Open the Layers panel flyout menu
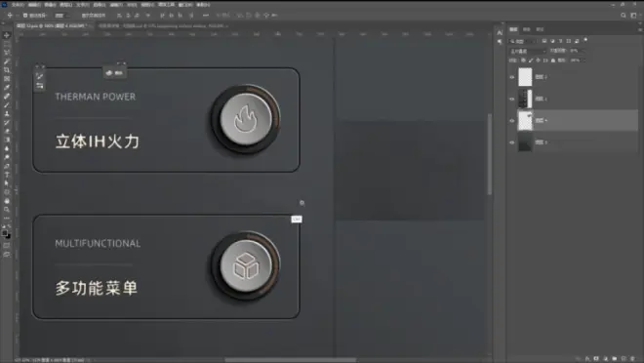644x363 pixels. click(639, 29)
